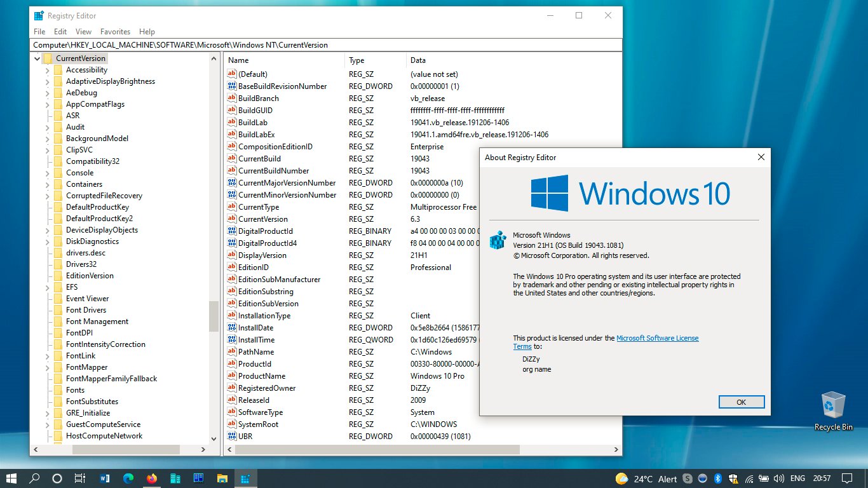Close the About Registry Editor dialog

(x=761, y=158)
